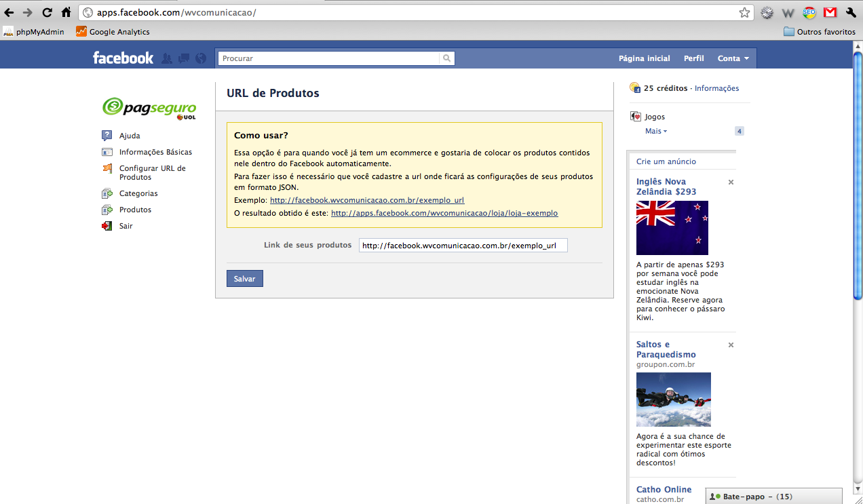
Task: Bookmark this page with the star icon
Action: [744, 12]
